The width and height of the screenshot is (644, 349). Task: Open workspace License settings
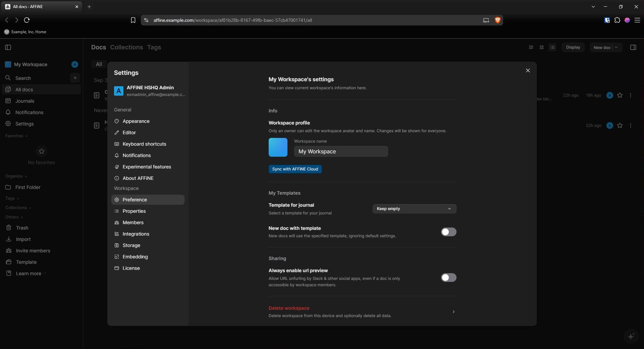pos(148,268)
